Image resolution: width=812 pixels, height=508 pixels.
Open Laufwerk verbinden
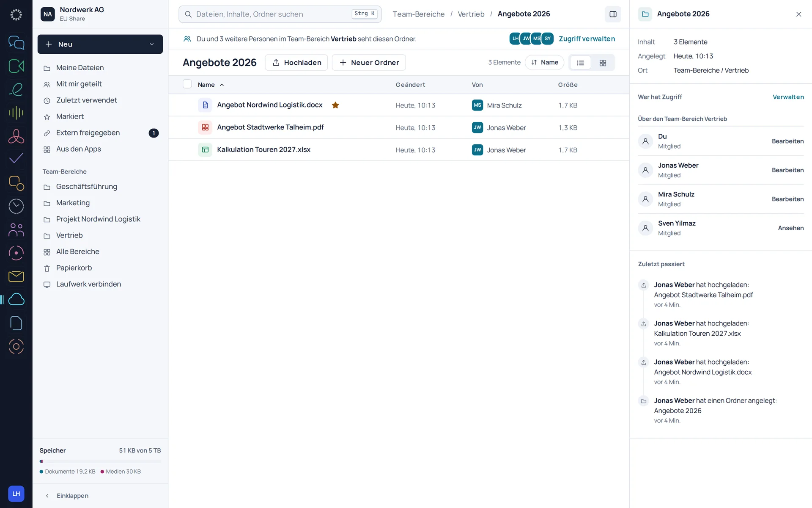click(x=100, y=284)
